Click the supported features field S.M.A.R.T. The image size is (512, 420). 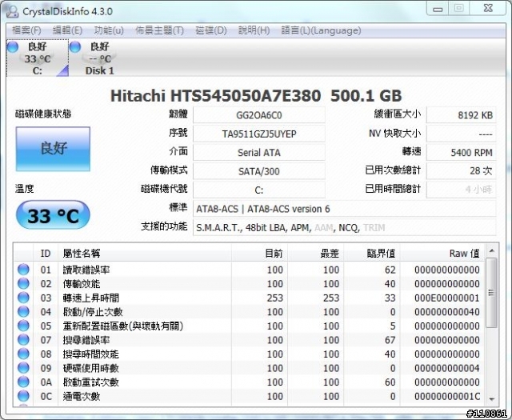(345, 227)
